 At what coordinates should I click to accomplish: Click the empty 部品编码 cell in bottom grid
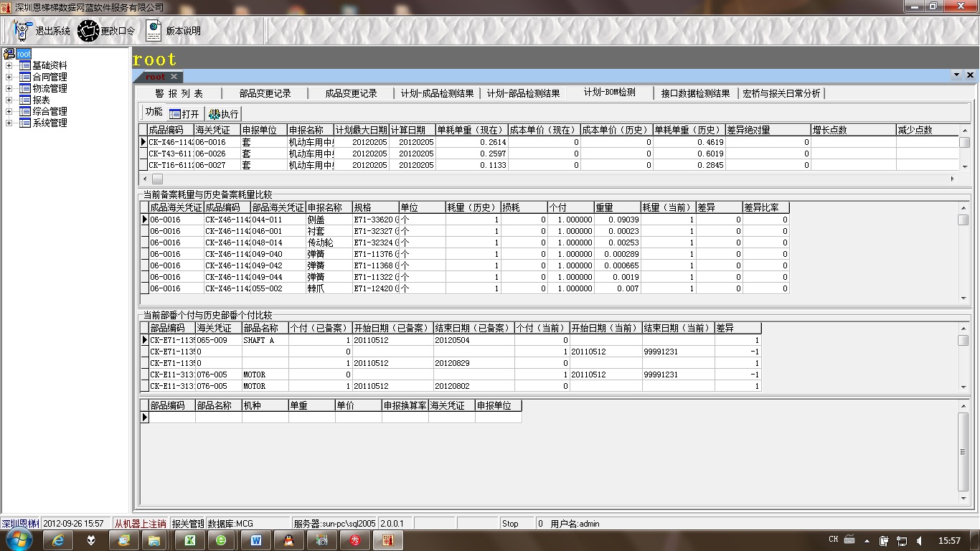tap(171, 417)
